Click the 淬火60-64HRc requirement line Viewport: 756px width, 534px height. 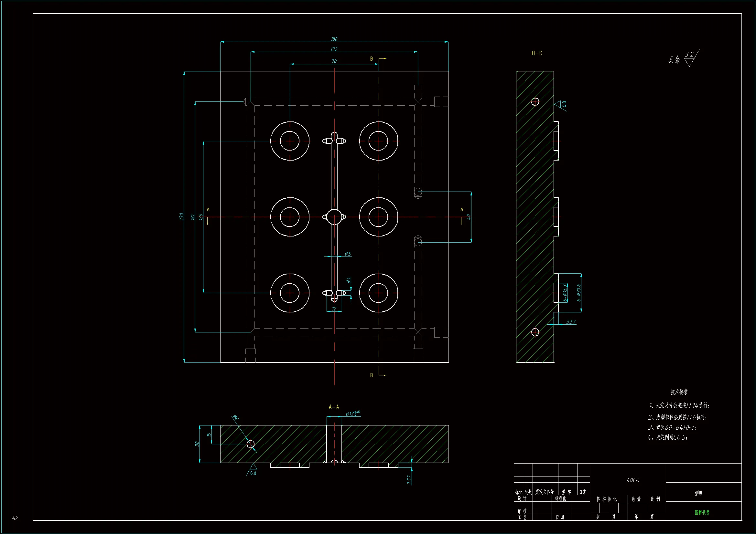click(x=672, y=427)
